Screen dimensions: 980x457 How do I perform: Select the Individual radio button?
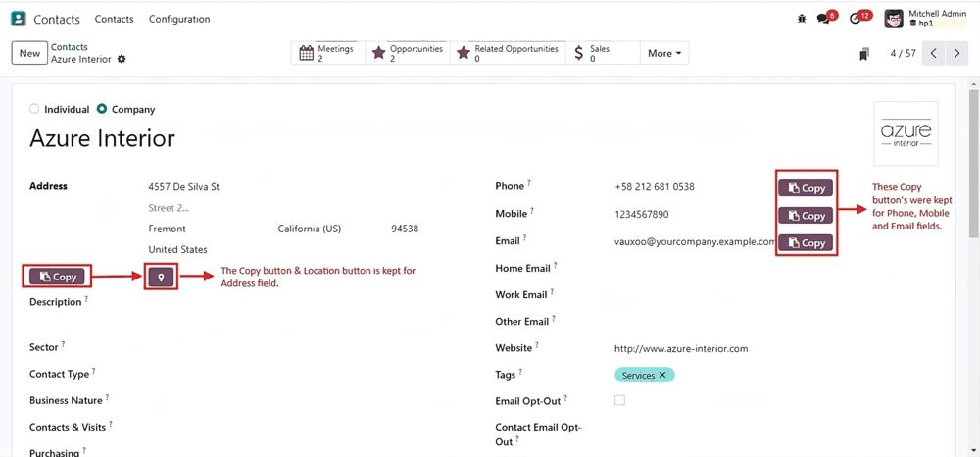[34, 109]
